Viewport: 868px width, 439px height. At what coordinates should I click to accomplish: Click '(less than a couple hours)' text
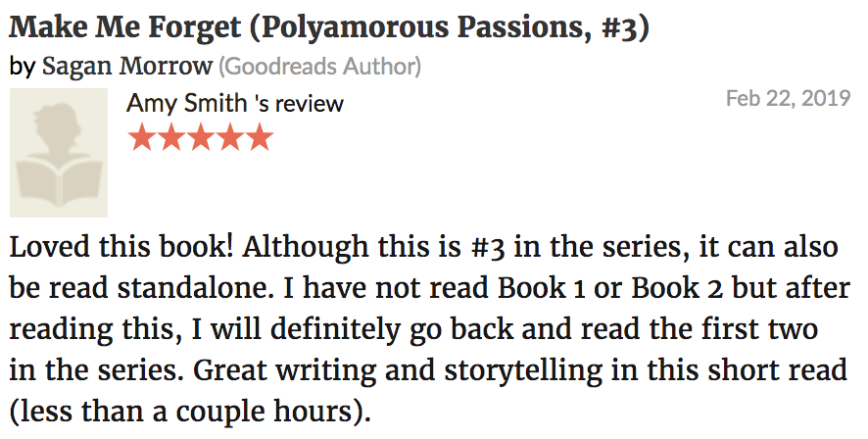click(x=189, y=412)
